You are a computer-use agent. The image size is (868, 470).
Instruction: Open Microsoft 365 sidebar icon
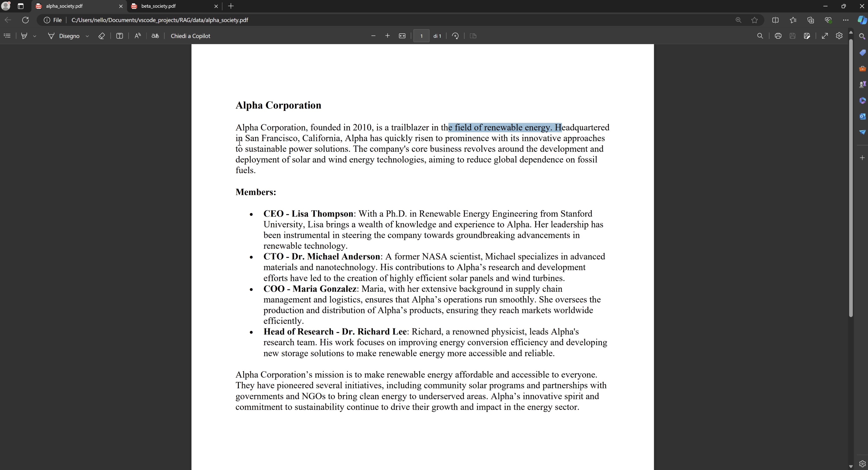[x=862, y=100]
